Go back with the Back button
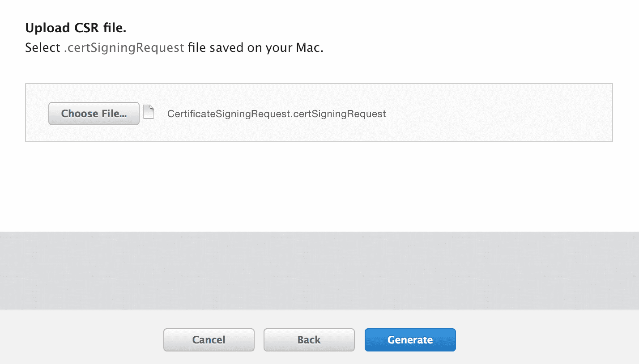This screenshot has width=639, height=364. tap(309, 340)
